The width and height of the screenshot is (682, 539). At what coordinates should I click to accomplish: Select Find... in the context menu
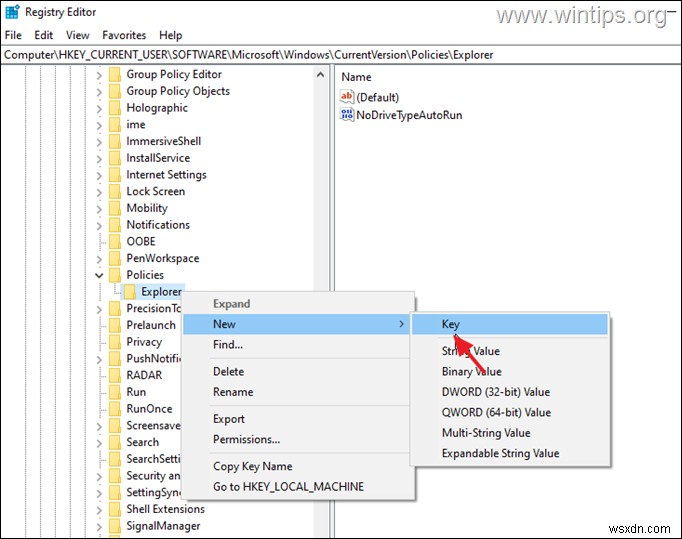pyautogui.click(x=296, y=345)
